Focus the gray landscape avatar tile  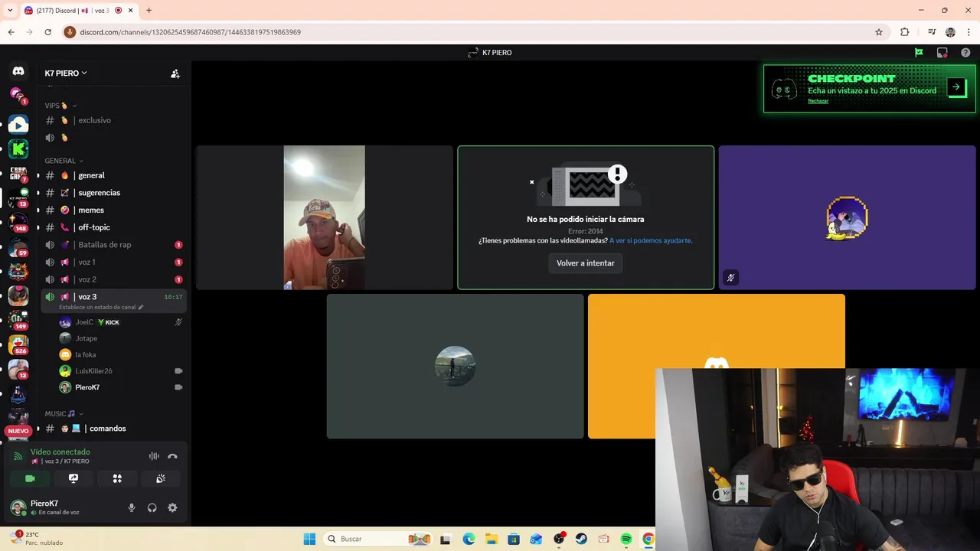[456, 367]
